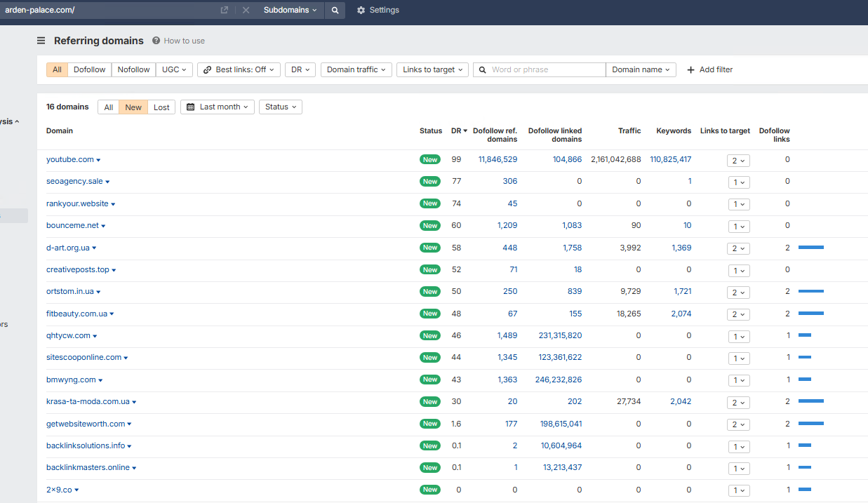
Task: Click the How to use help icon
Action: click(x=156, y=41)
